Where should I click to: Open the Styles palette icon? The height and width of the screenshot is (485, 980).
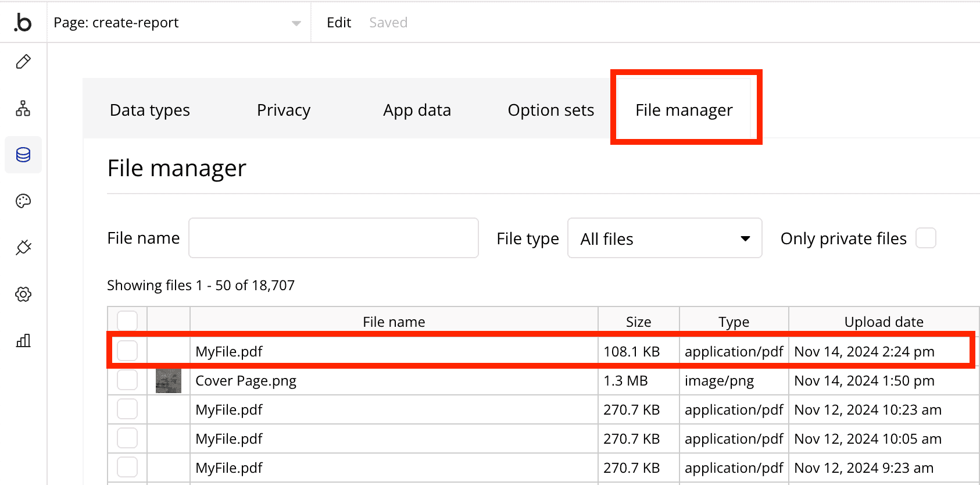click(23, 201)
